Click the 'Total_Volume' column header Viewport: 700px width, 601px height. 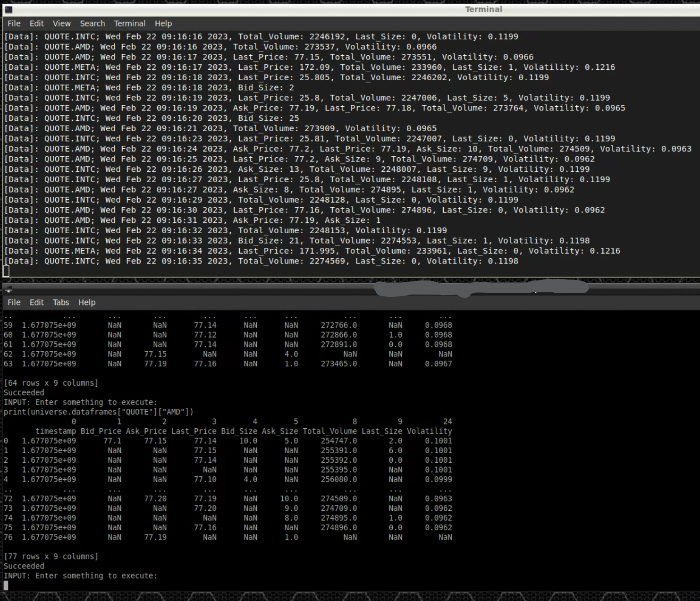tap(330, 432)
